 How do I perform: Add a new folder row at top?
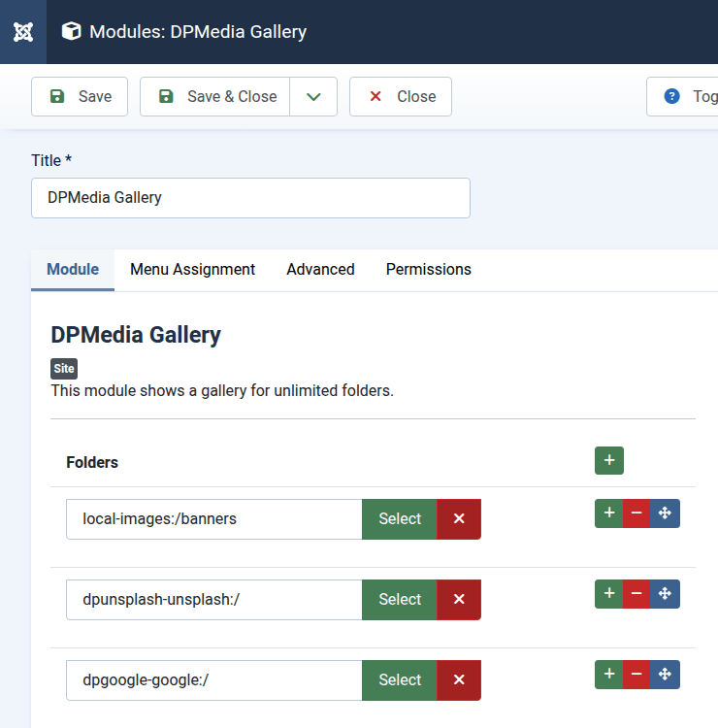(608, 460)
